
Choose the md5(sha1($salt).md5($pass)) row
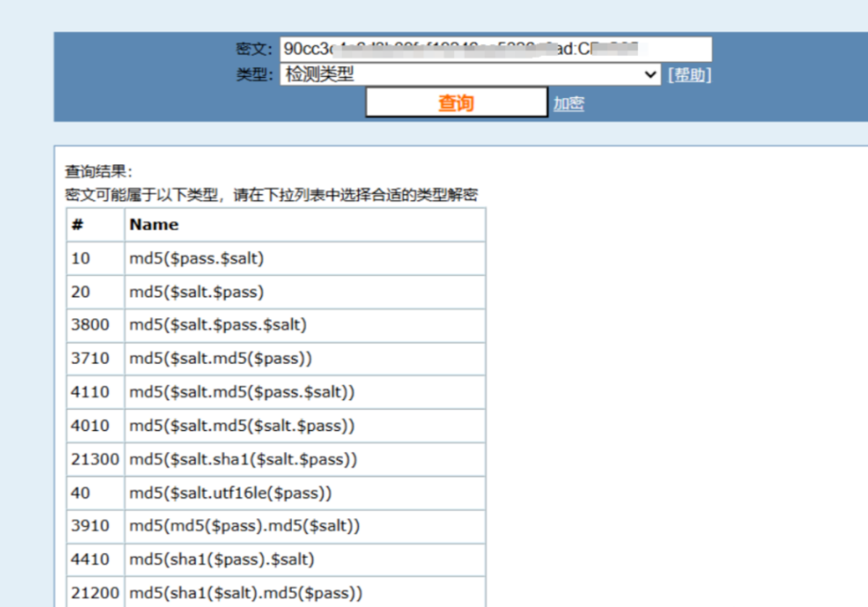246,593
